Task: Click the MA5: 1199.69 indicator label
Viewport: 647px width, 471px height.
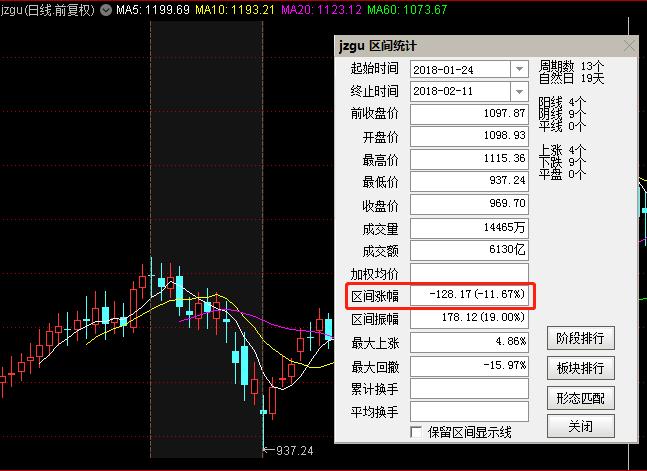Action: [153, 9]
